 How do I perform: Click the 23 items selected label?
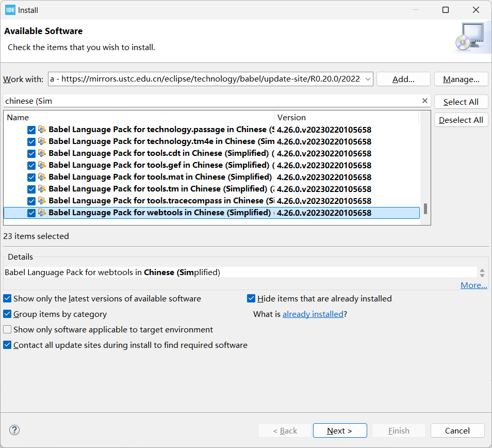(36, 236)
